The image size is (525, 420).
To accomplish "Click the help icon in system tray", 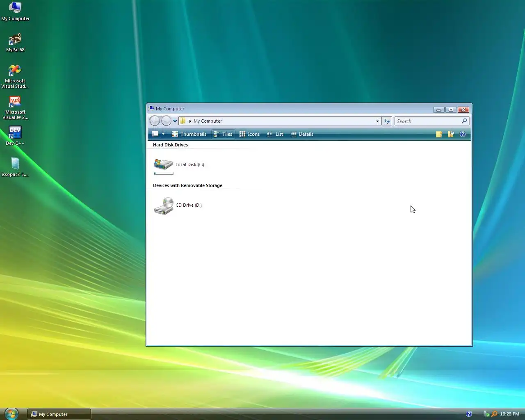I will [469, 414].
